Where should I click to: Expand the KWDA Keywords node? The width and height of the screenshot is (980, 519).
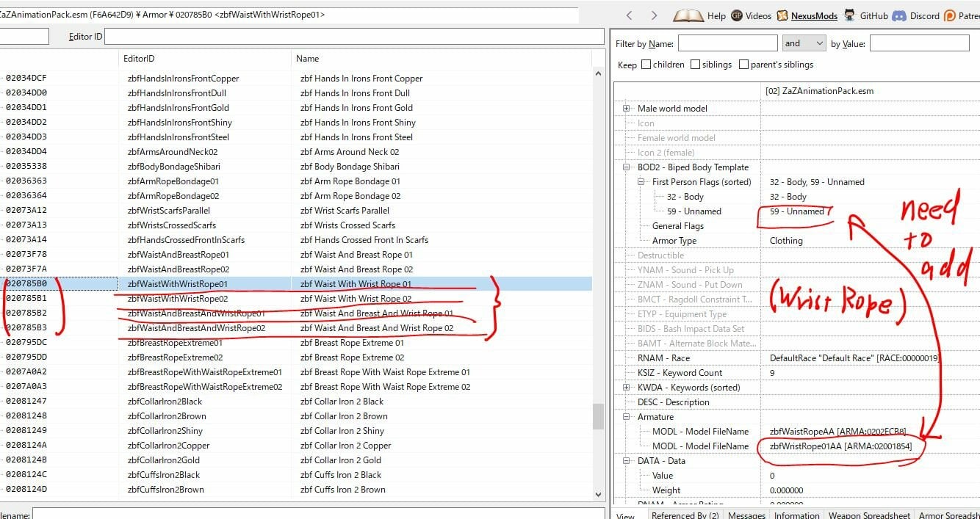[x=627, y=388]
